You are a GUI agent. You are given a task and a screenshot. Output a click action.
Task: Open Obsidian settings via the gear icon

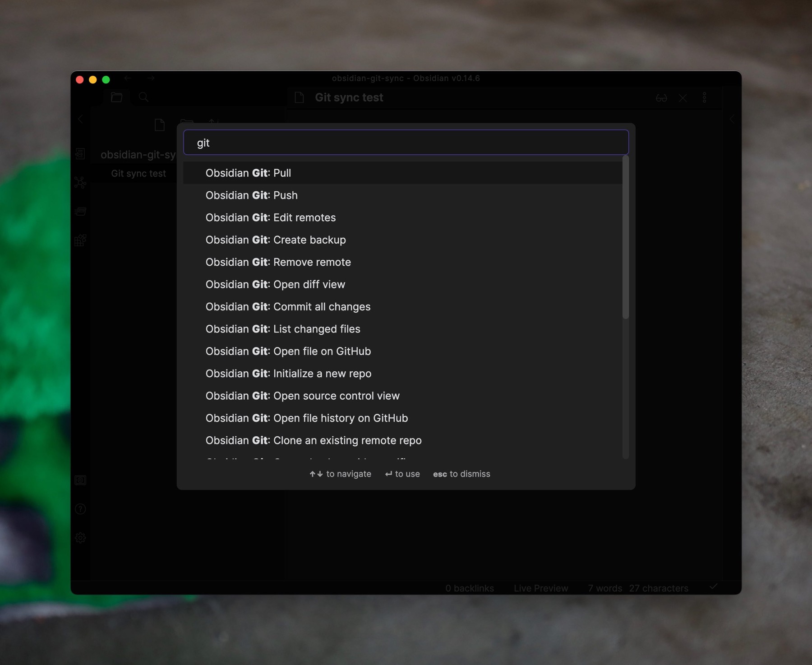tap(80, 538)
